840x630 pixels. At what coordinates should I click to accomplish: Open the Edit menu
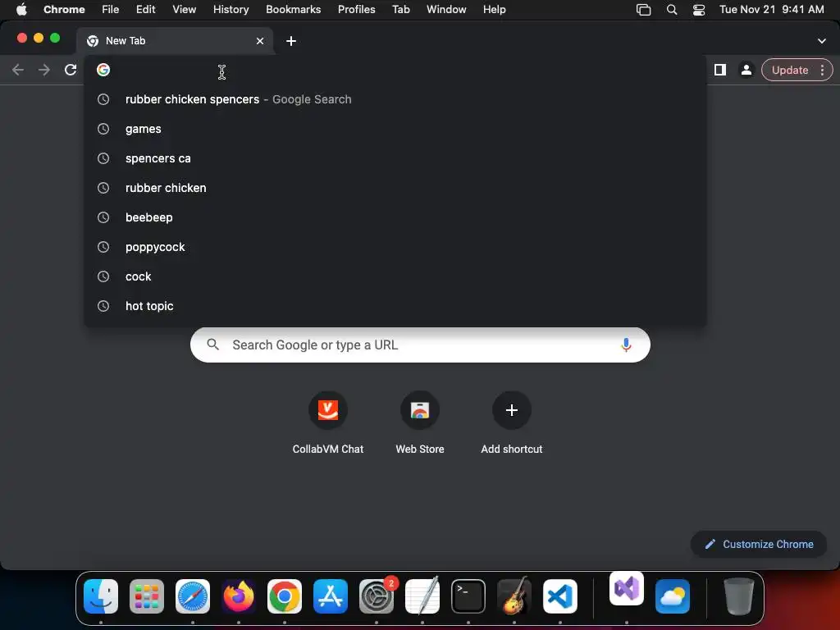[145, 9]
